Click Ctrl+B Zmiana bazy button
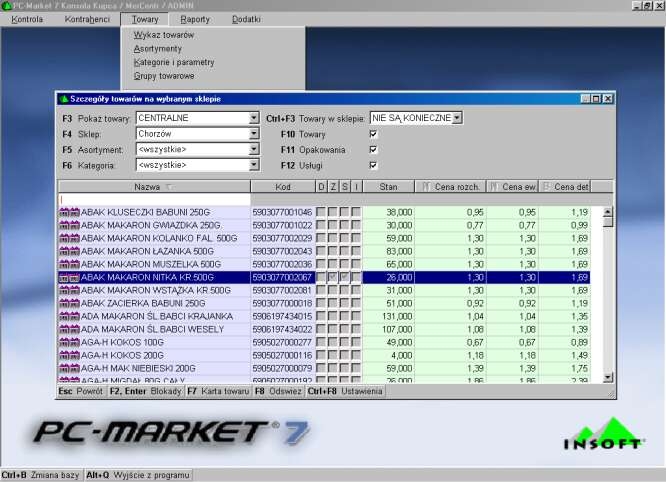The height and width of the screenshot is (482, 666). click(40, 475)
